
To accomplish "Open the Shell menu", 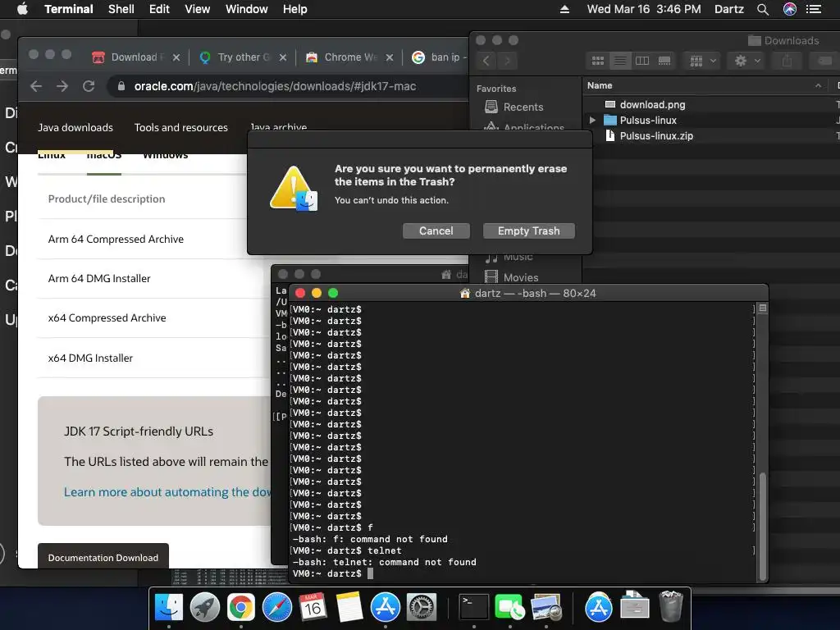I will [121, 9].
